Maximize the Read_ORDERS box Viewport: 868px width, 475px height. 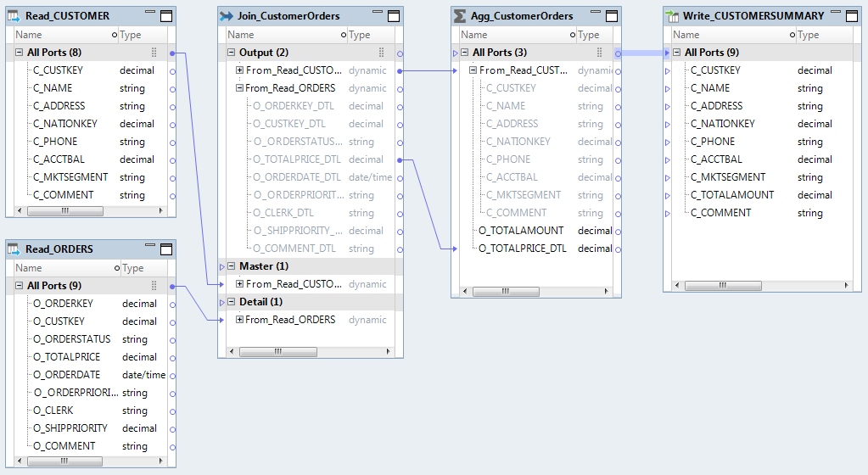(166, 249)
